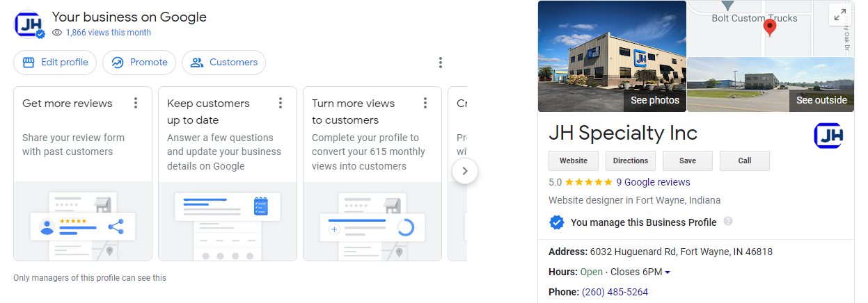Image resolution: width=868 pixels, height=303 pixels.
Task: Click the Edit profile button
Action: pos(55,63)
